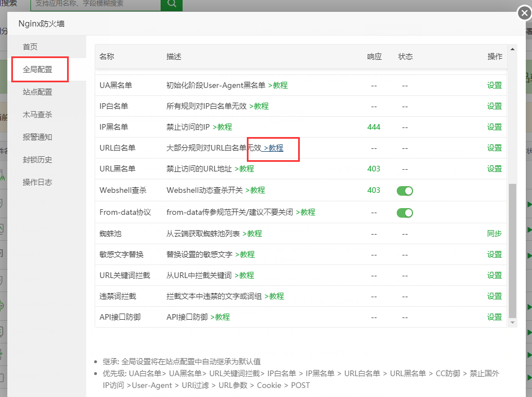
Task: Close the Nginx防火墙 dialog with X icon
Action: click(525, 13)
